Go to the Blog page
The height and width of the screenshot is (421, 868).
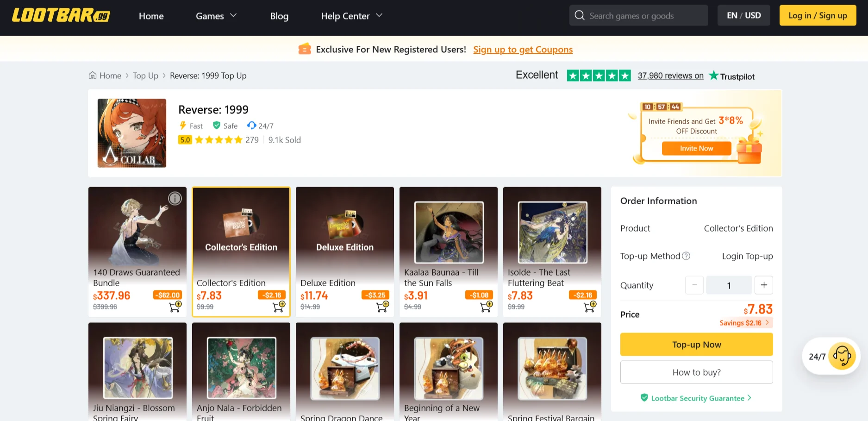279,16
